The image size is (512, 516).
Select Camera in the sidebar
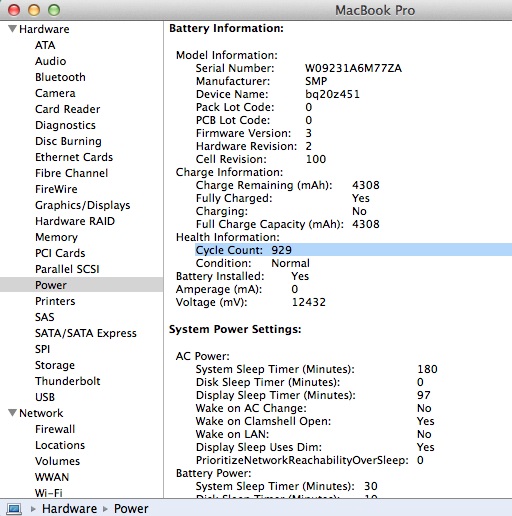pyautogui.click(x=55, y=93)
